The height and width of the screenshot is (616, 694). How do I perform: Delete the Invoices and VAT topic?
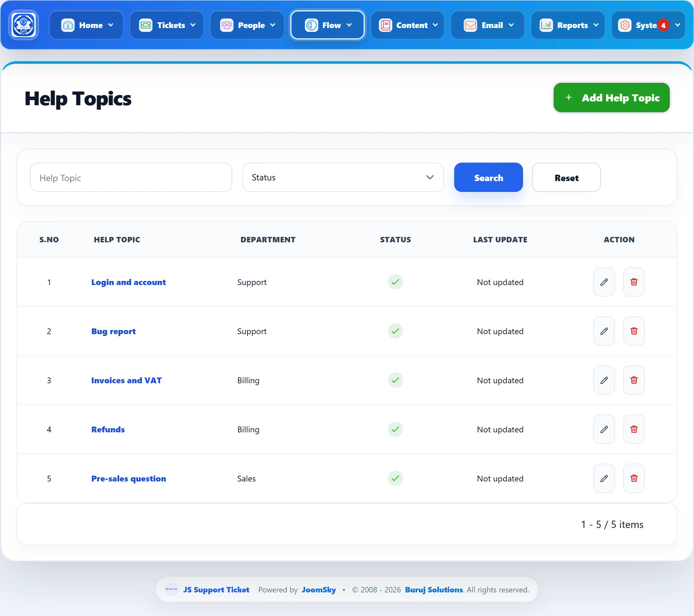pyautogui.click(x=634, y=380)
